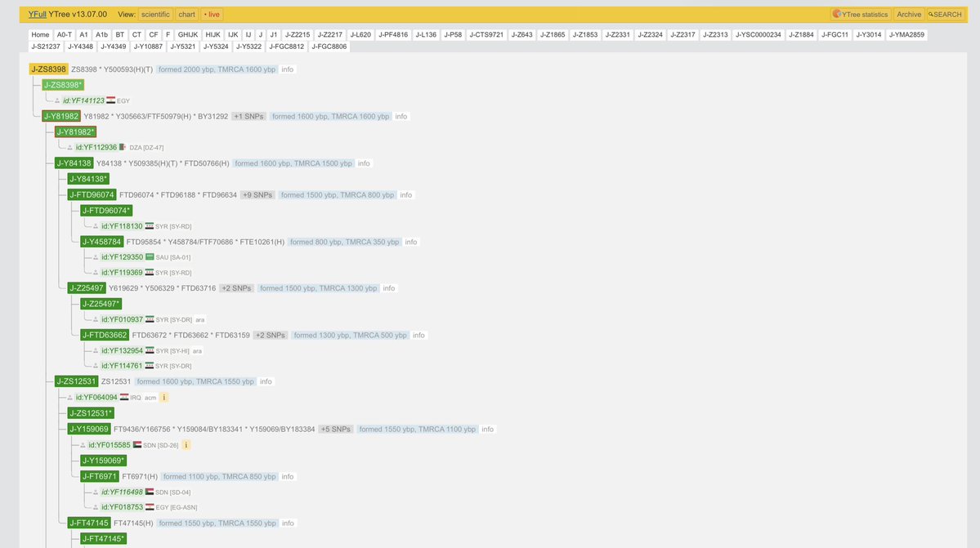The width and height of the screenshot is (980, 548).
Task: Navigate to J-S21237 breadcrumb
Action: [x=46, y=47]
